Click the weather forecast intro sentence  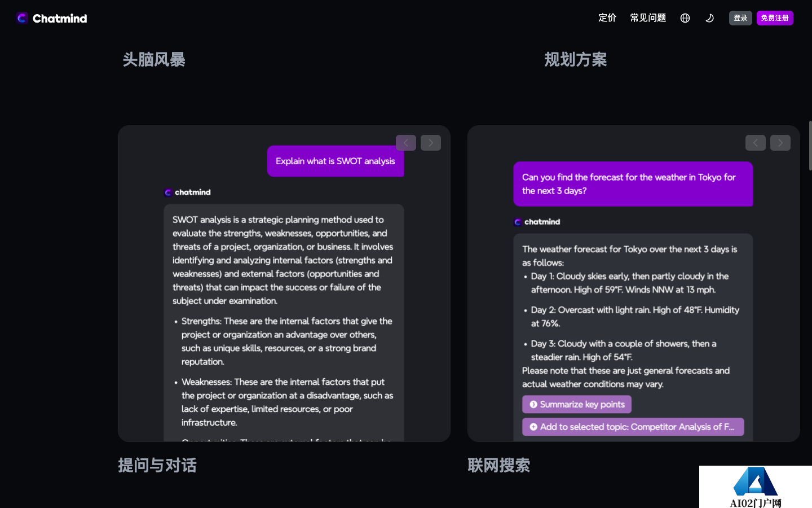pos(630,256)
